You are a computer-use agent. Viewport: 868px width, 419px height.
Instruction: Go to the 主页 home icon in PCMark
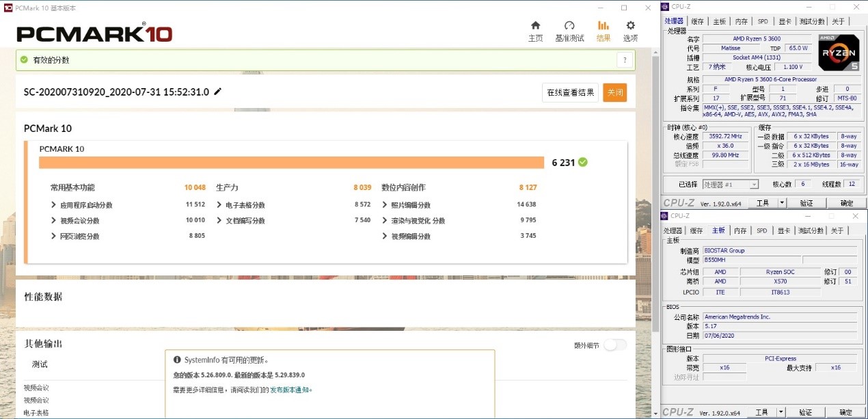click(x=535, y=25)
